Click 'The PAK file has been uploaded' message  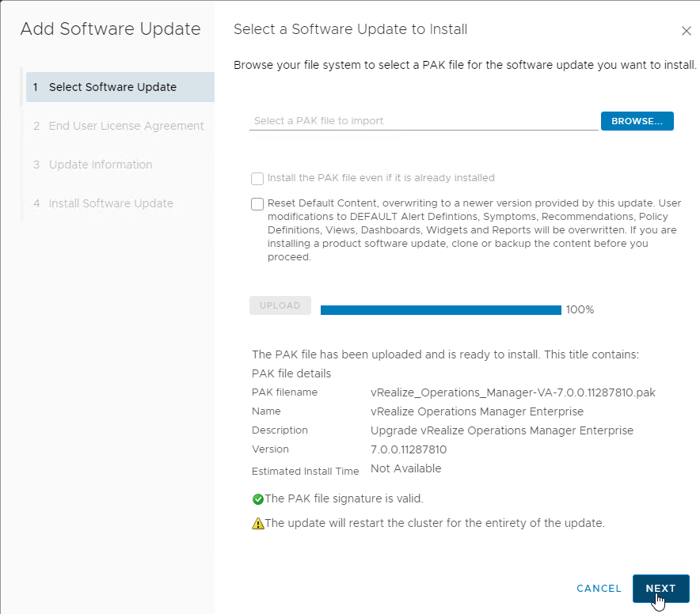(445, 354)
